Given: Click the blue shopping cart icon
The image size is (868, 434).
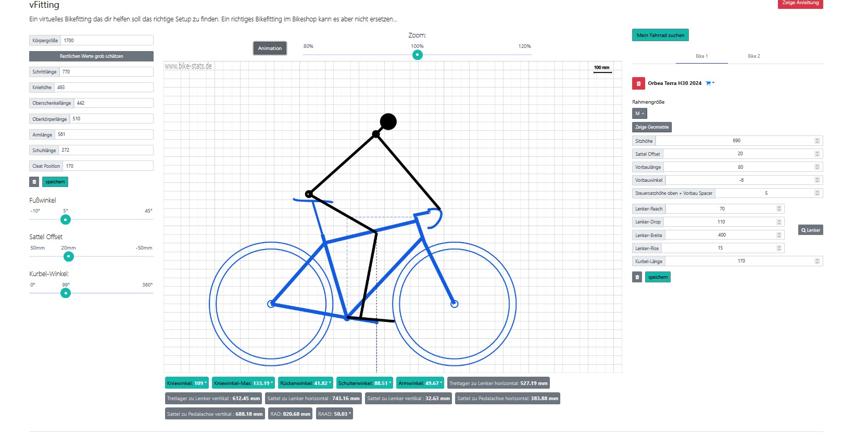Looking at the screenshot, I should coord(709,83).
